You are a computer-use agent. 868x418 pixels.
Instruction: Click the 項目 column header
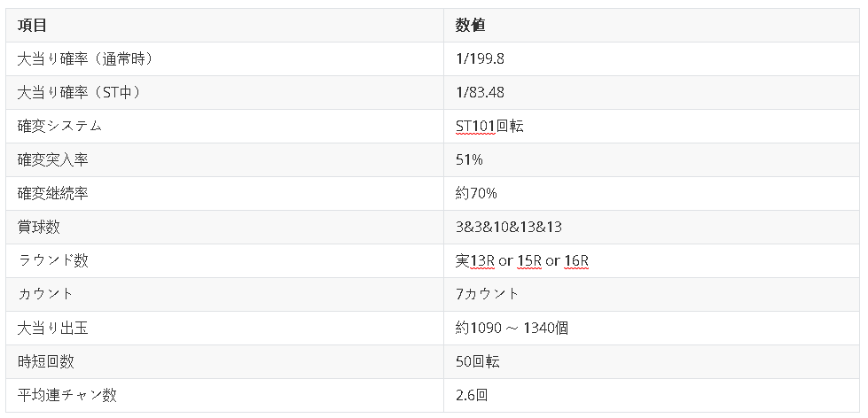33,26
